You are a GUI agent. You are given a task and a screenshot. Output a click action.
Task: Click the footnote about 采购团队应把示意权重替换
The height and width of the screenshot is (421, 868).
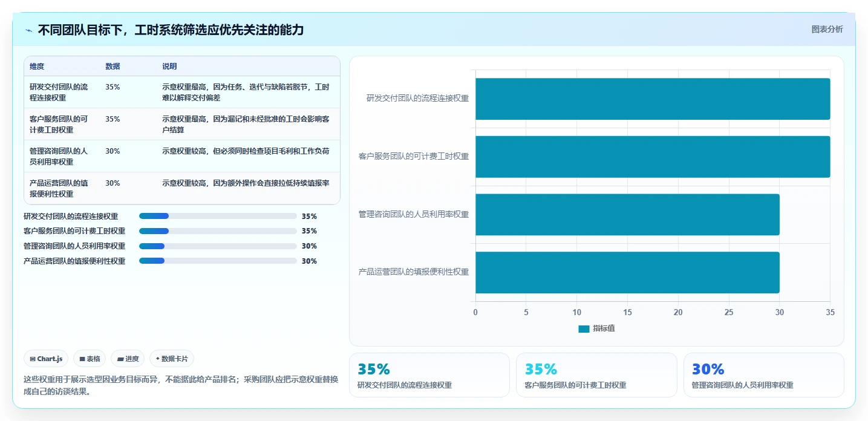click(181, 385)
